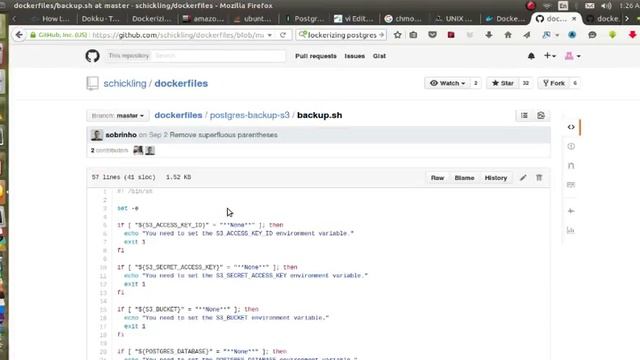Close the active GitHub tab

tap(574, 19)
